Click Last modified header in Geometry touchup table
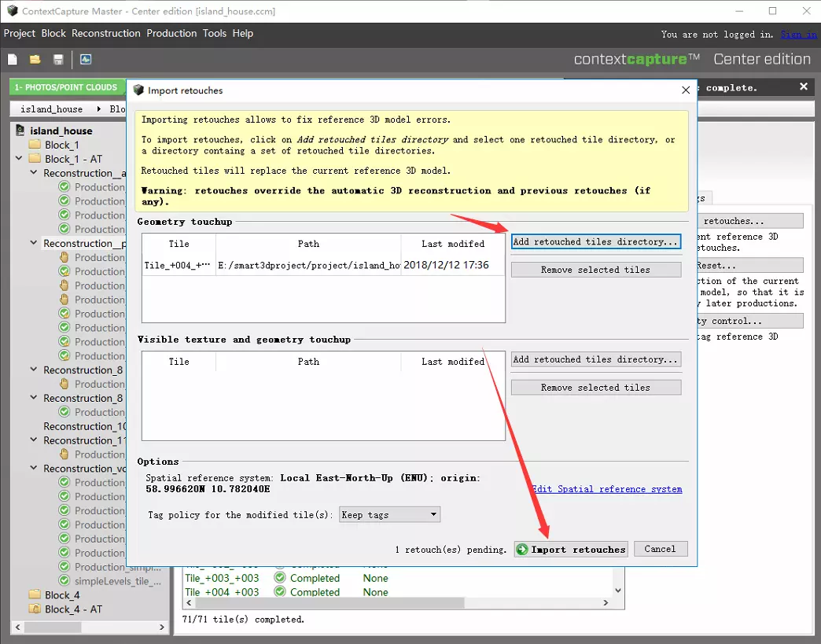Image resolution: width=821 pixels, height=644 pixels. coord(453,244)
